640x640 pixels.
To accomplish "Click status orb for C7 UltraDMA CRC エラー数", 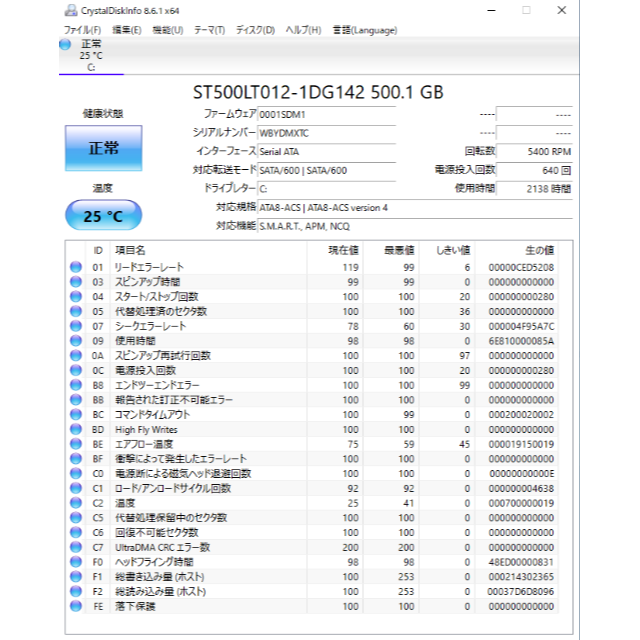I will (x=76, y=547).
